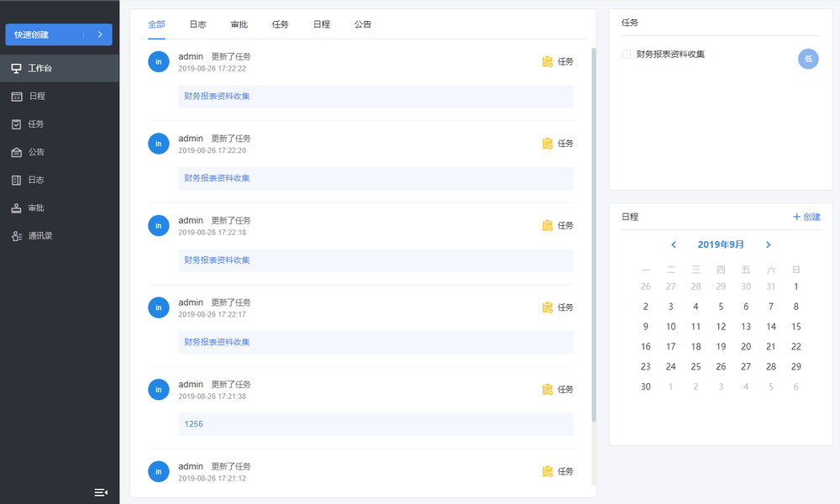The image size is (840, 504).
Task: Open the 1256 task link
Action: point(193,424)
